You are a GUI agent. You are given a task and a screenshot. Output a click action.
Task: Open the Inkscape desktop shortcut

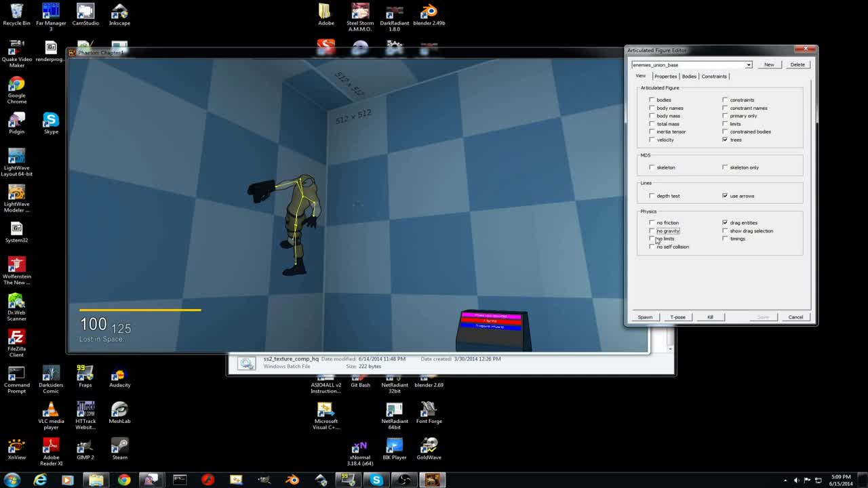pos(119,15)
